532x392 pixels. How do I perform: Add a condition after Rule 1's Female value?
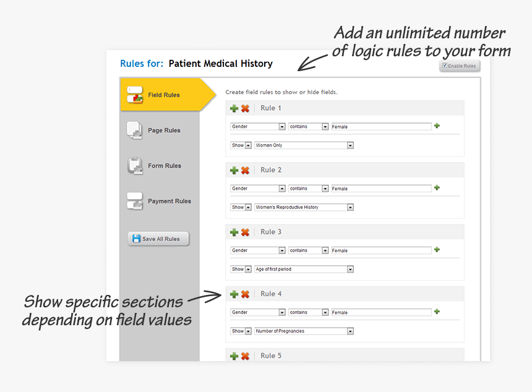tap(437, 126)
